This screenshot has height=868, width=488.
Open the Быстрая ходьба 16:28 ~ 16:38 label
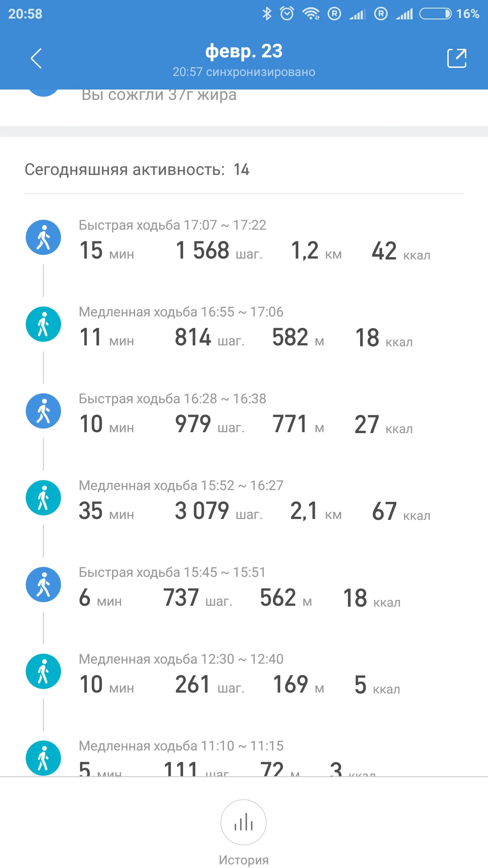[172, 399]
